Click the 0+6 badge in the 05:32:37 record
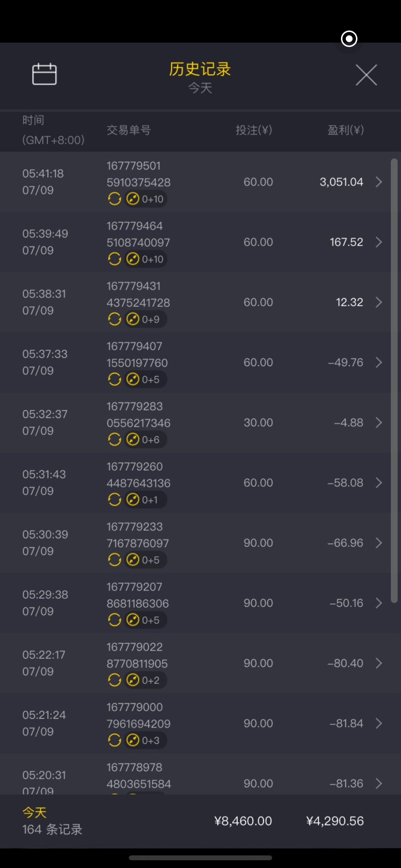Screen dimensions: 401x868 (x=144, y=439)
